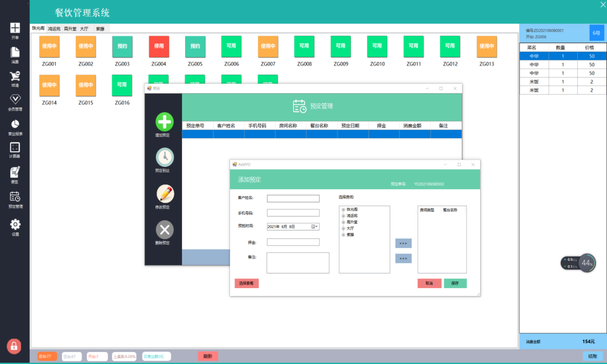607x364 pixels.
Task: Expand the 紫藤 room tree node
Action: coord(343,235)
